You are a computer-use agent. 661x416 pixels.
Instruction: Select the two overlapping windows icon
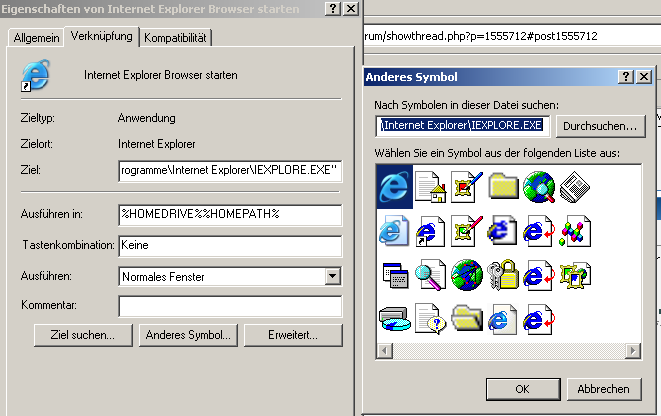(395, 276)
